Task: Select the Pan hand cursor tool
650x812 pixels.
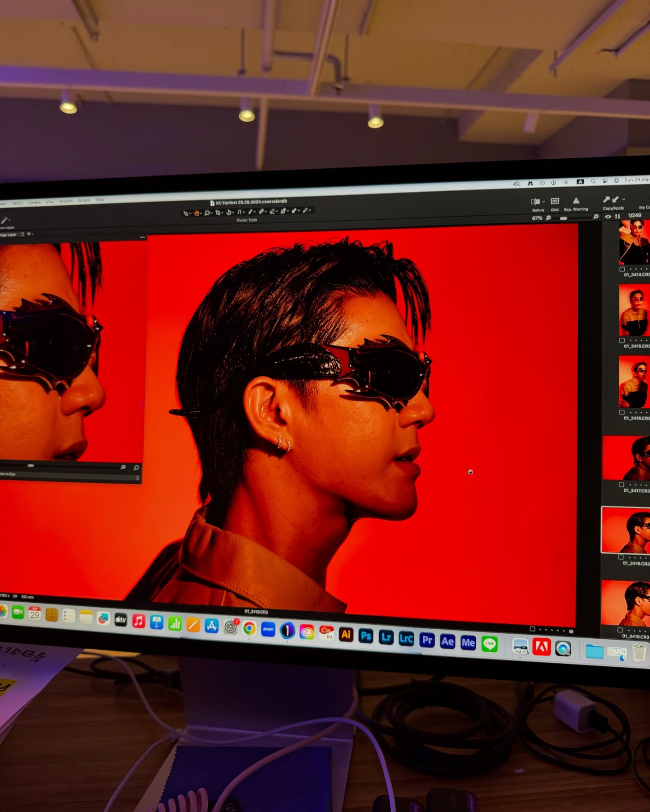Action: (x=196, y=213)
